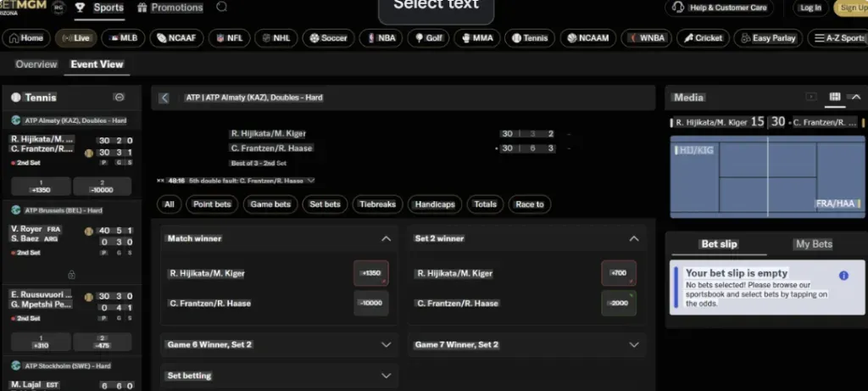
Task: Collapse the Media panel chevron
Action: tap(856, 97)
